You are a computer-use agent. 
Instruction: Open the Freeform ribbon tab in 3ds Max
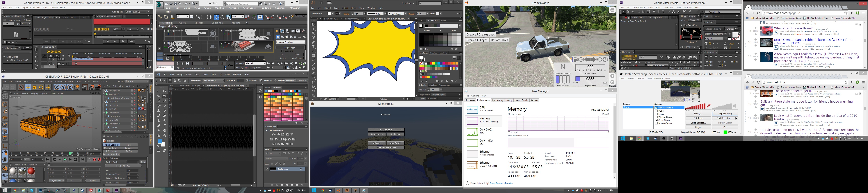182,23
